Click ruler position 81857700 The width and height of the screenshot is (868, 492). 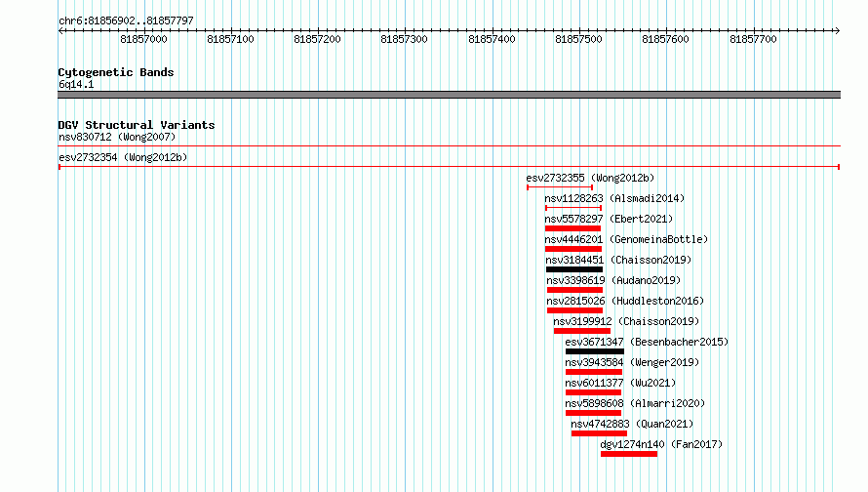[754, 39]
